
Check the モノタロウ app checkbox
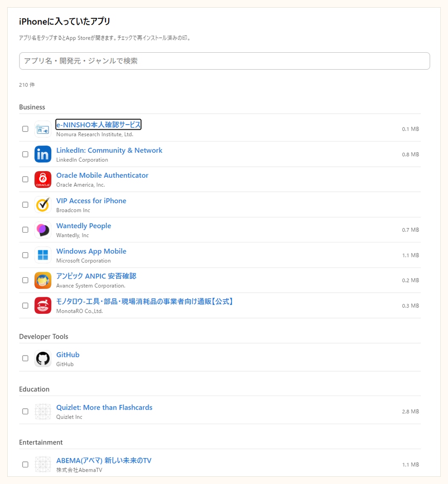tap(26, 306)
